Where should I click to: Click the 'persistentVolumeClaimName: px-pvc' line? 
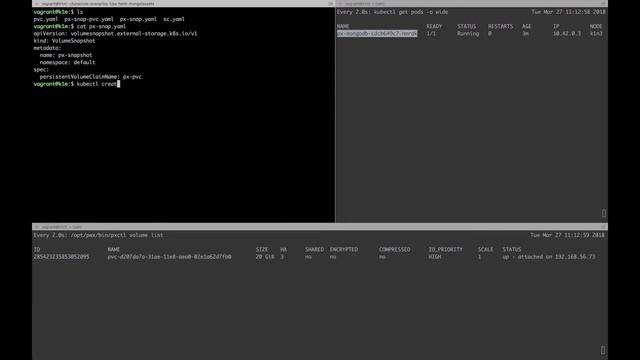point(91,77)
